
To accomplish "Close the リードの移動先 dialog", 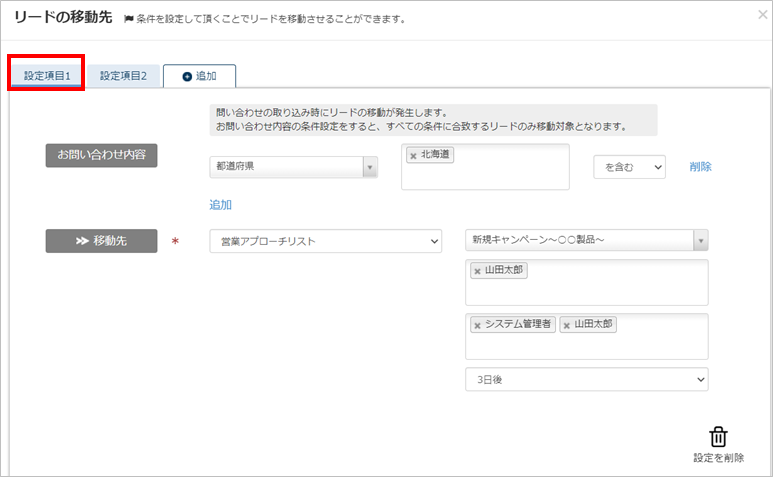I will coord(762,15).
